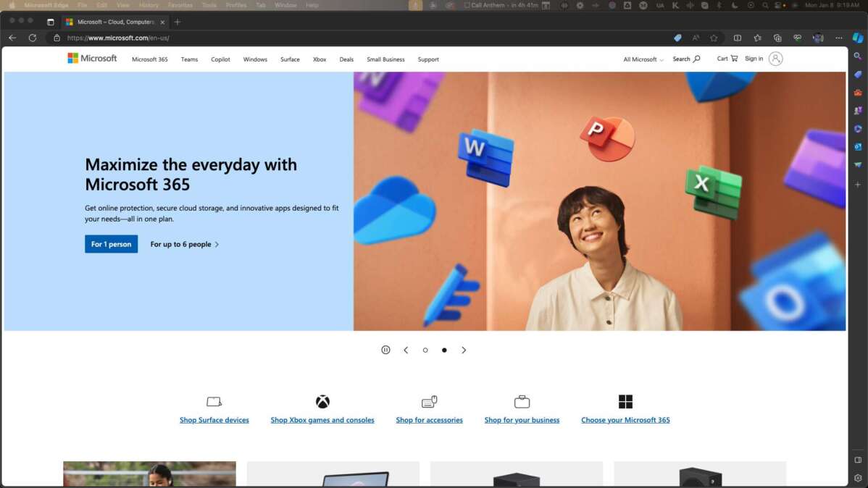Select the second carousel slide dot
Screen dimensions: 868x488
coord(444,350)
